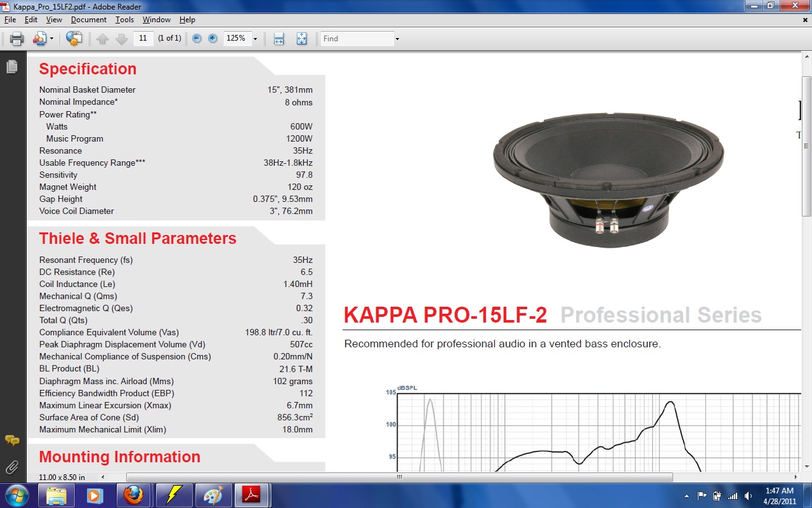Viewport: 812px width, 508px height.
Task: Open the lightning bolt app on taskbar
Action: tap(173, 495)
